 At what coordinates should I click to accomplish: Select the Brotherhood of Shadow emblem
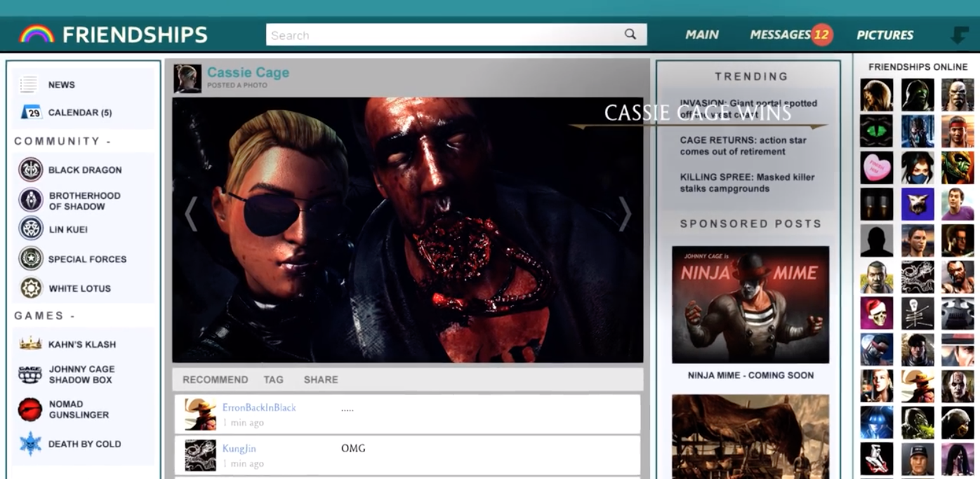point(30,200)
